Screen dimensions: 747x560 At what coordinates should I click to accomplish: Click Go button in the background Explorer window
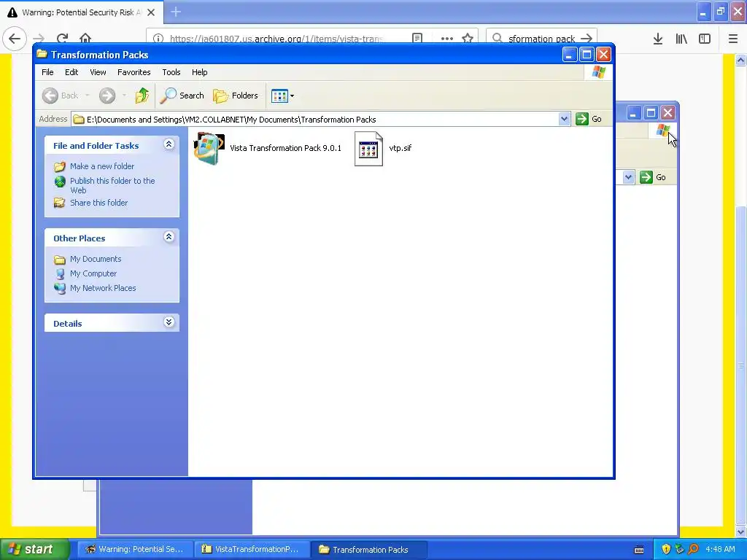coord(653,177)
